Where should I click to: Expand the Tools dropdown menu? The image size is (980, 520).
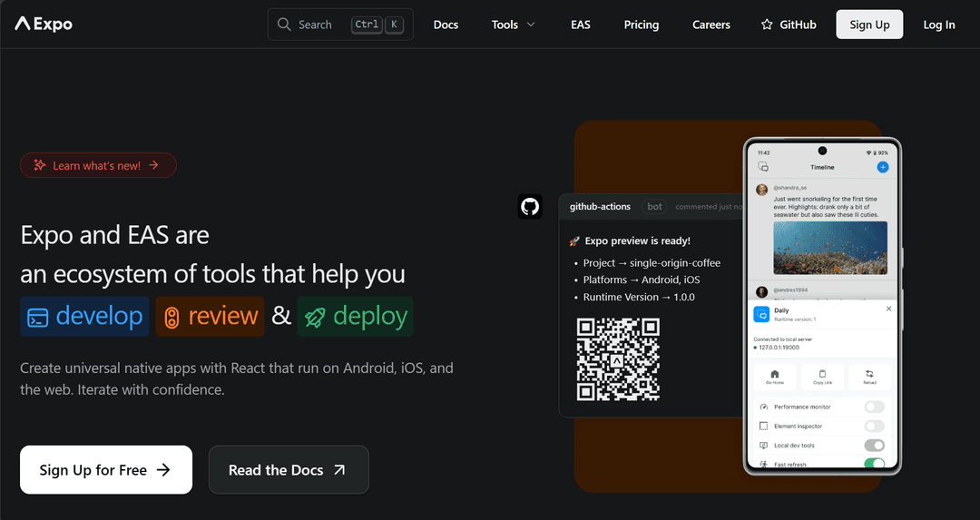(513, 25)
